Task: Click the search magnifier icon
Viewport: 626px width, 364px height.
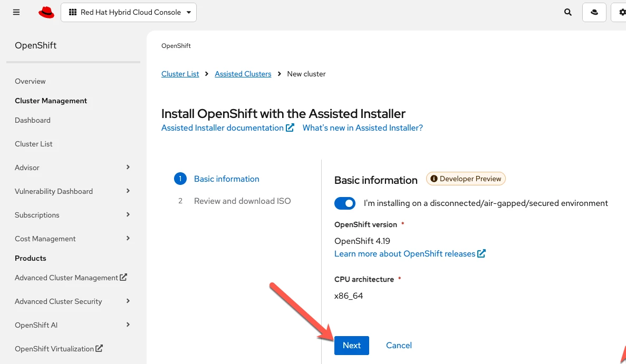Action: 567,12
